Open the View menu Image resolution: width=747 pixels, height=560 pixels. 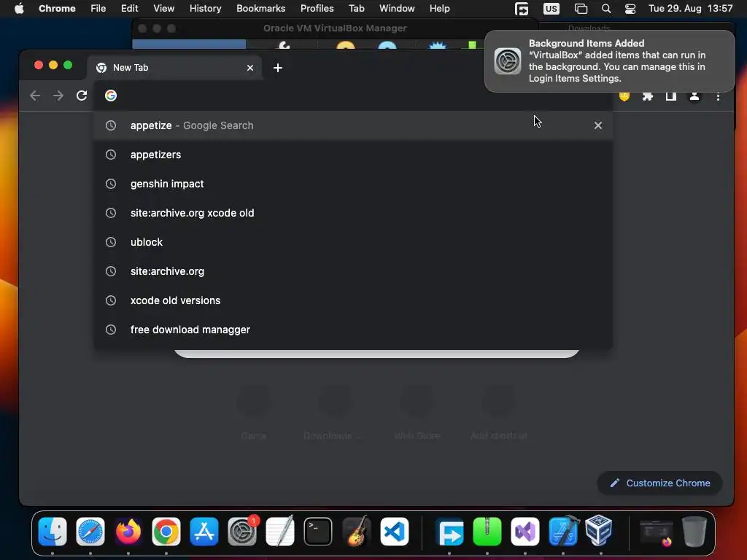[x=163, y=9]
